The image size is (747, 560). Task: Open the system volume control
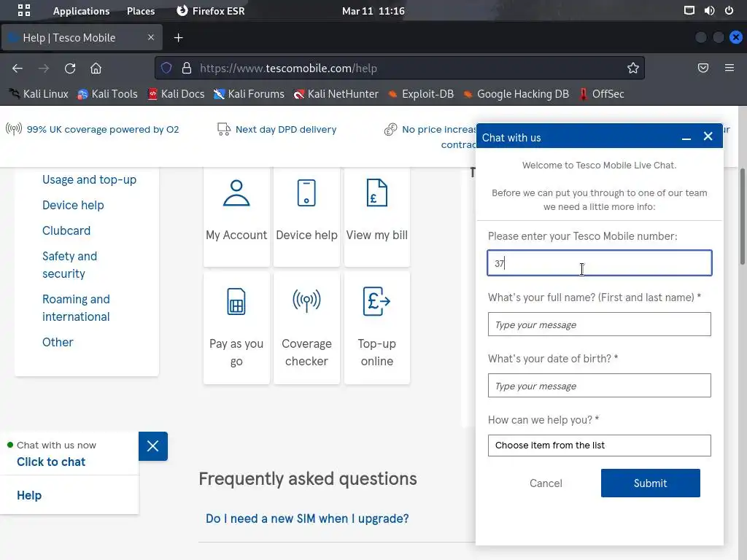click(709, 10)
